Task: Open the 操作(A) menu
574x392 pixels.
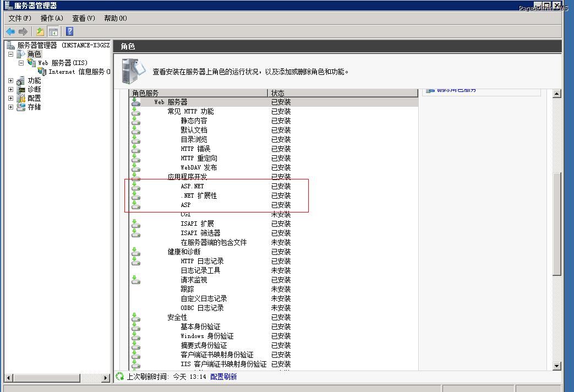Action: point(52,18)
